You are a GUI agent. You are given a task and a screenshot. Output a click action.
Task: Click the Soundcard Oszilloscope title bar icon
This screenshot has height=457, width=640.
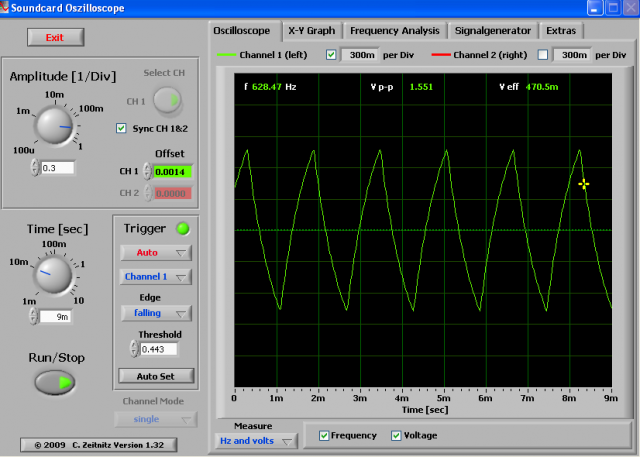(x=4, y=7)
